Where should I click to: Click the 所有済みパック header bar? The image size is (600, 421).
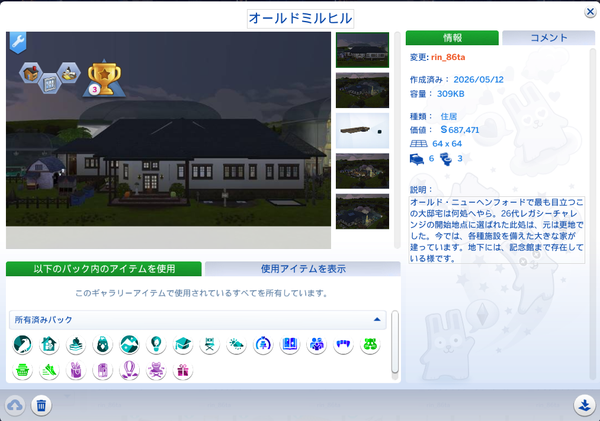[x=197, y=320]
